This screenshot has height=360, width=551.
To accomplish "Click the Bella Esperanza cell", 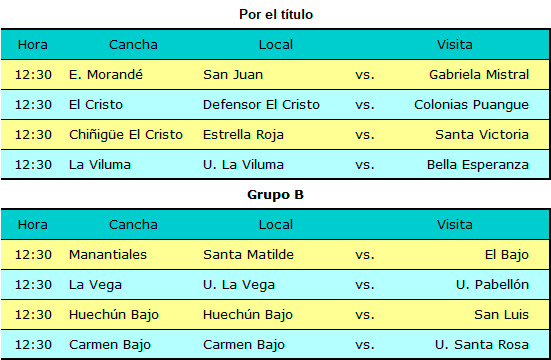I will click(478, 165).
